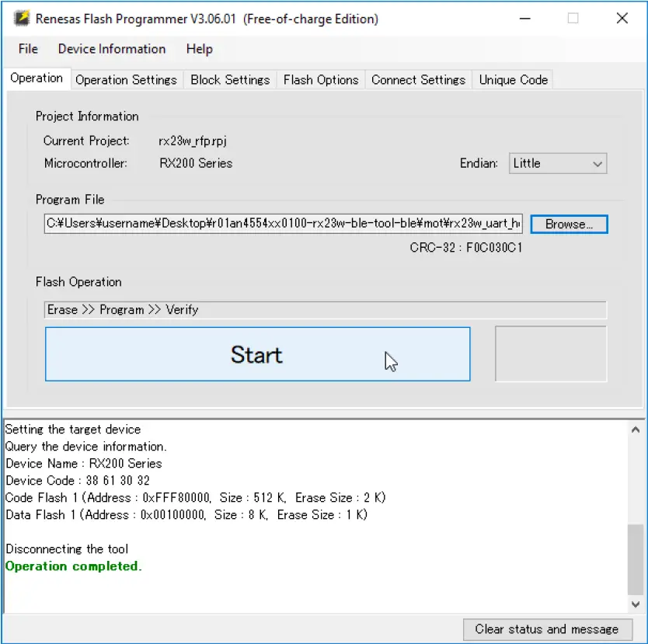
Task: Switch to the Connect Settings tab
Action: pos(418,79)
